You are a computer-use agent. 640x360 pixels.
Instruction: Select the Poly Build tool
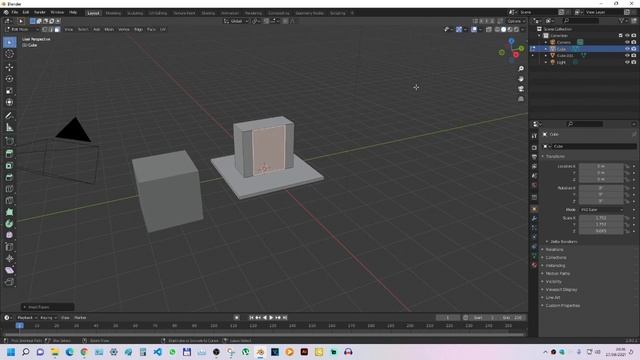[x=9, y=212]
